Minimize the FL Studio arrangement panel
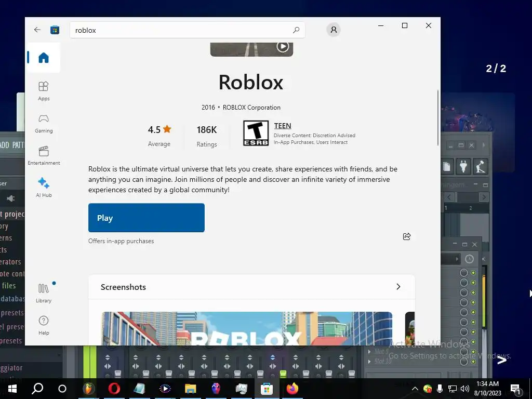The width and height of the screenshot is (532, 399). pyautogui.click(x=476, y=184)
